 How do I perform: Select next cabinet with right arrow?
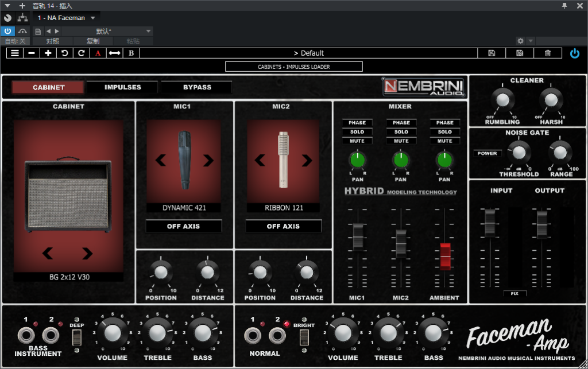pyautogui.click(x=87, y=253)
